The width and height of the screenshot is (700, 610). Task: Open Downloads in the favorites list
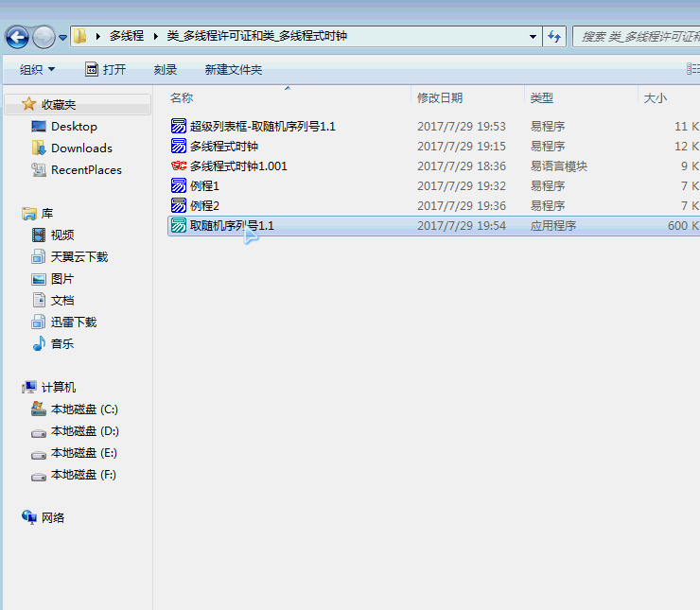tap(81, 148)
